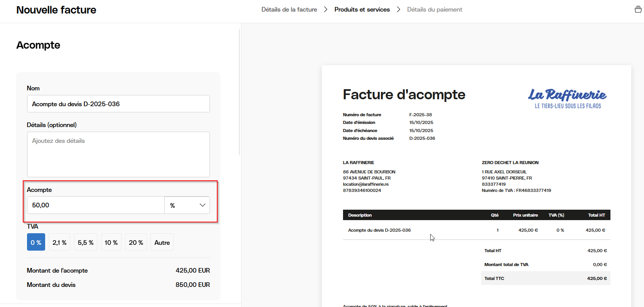Pick the 10 % TVA rate
Screen dimensions: 644x307
pyautogui.click(x=111, y=242)
